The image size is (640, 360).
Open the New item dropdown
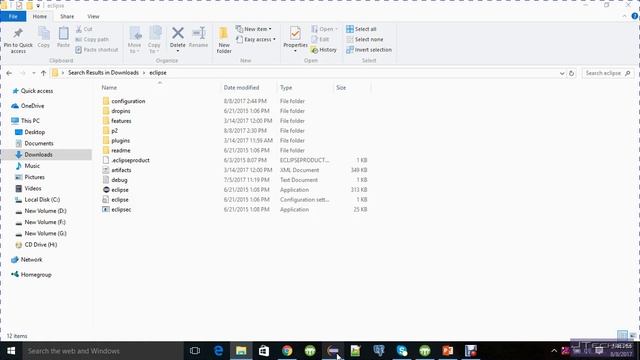click(254, 29)
